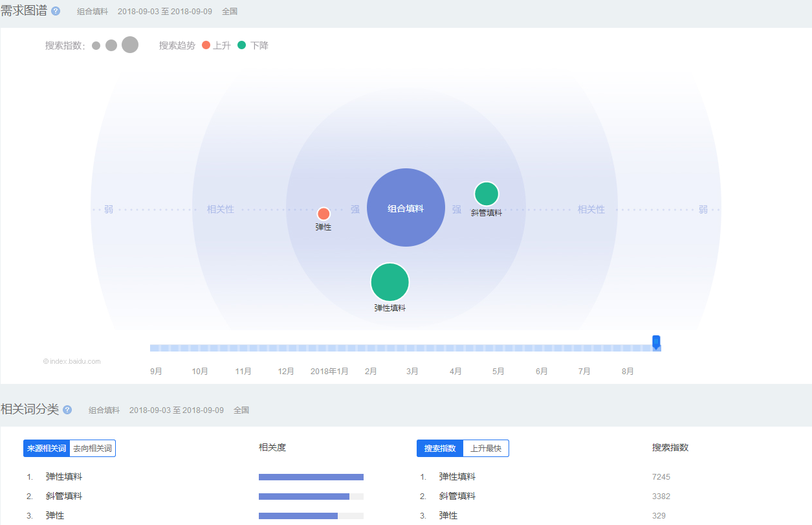This screenshot has height=525, width=812.
Task: Click the central 组合填料 bubble
Action: click(406, 208)
